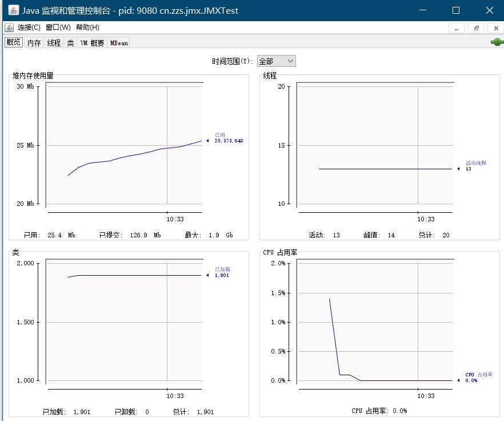Click the 30 Mb axis label
504x421 pixels.
point(25,86)
